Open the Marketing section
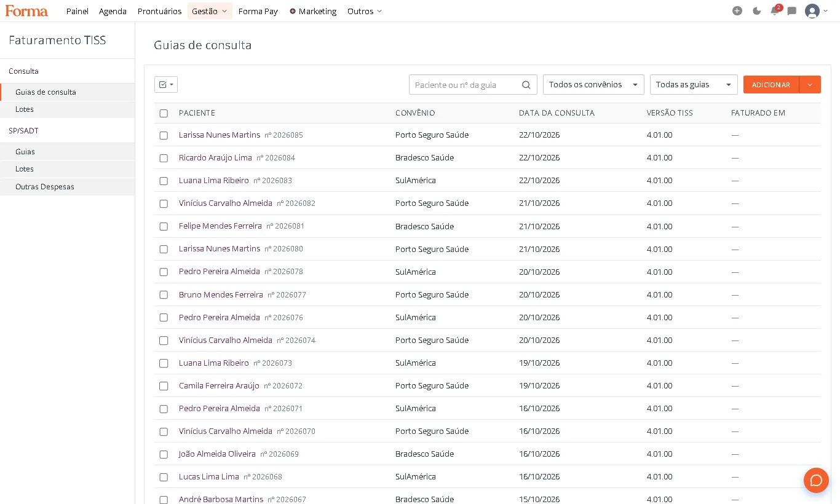The width and height of the screenshot is (840, 504). click(313, 11)
